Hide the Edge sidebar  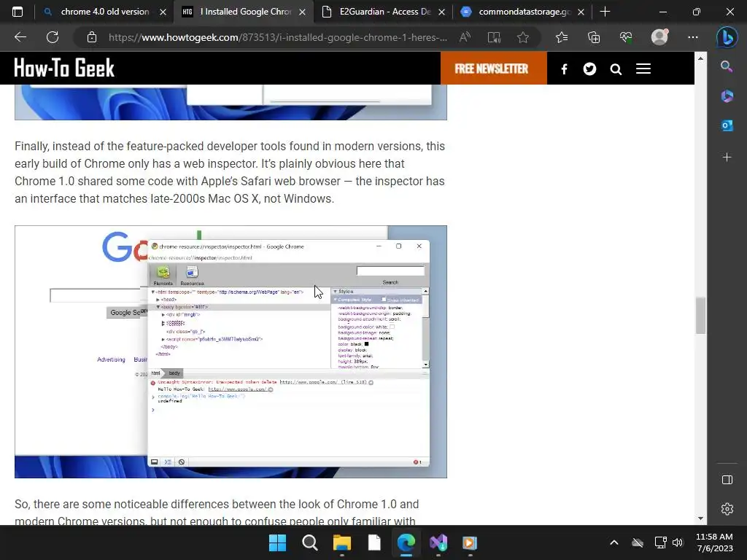point(727,480)
